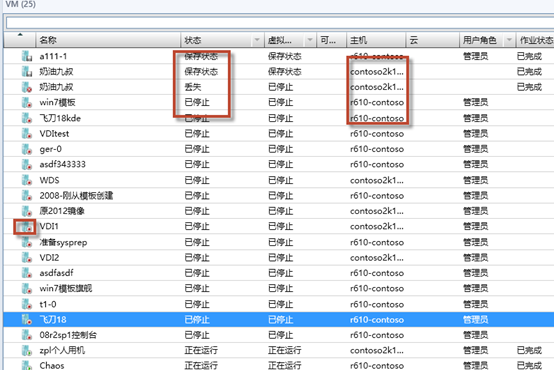554x370 pixels.
Task: Click the WDS VM icon
Action: (x=27, y=180)
